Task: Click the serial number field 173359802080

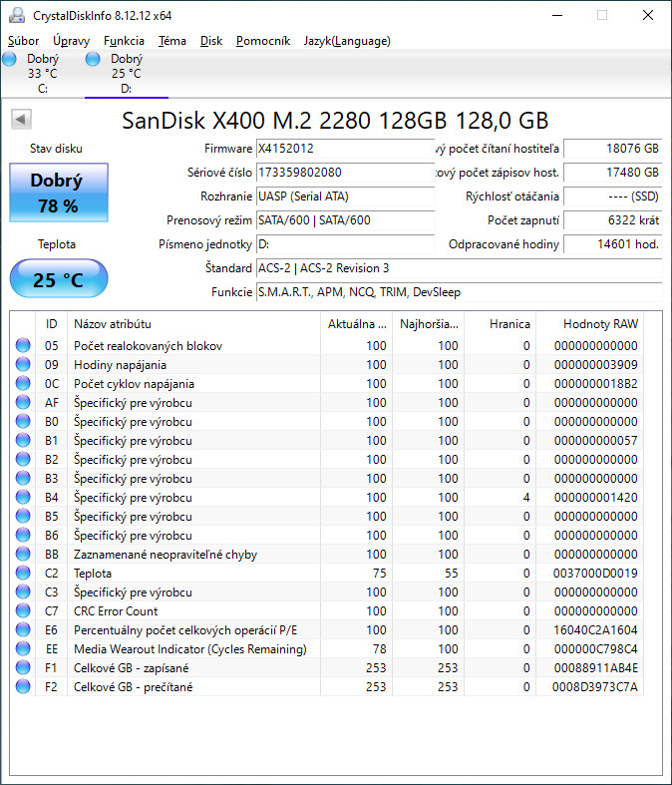Action: [x=345, y=173]
